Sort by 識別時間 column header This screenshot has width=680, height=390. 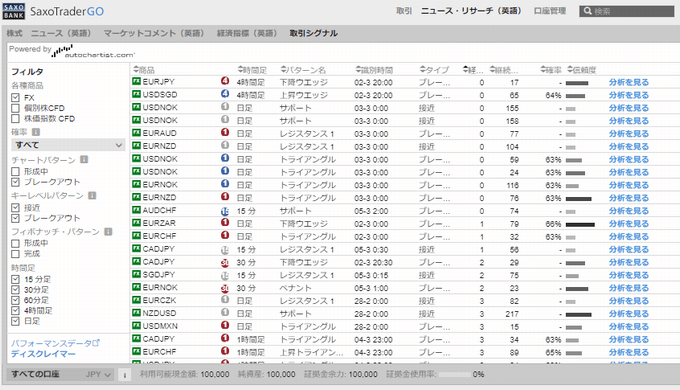pos(374,70)
